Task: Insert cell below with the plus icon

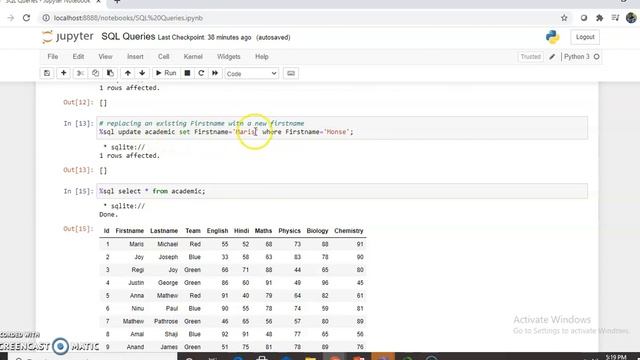Action: 63,73
